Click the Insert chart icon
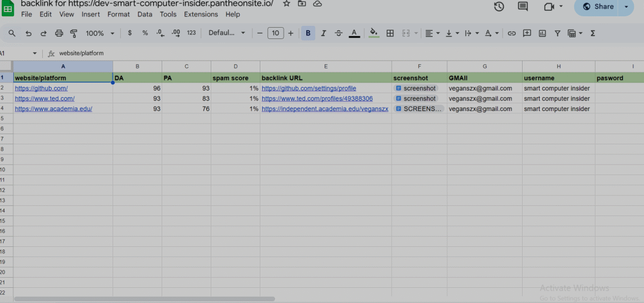The image size is (644, 303). click(x=541, y=33)
